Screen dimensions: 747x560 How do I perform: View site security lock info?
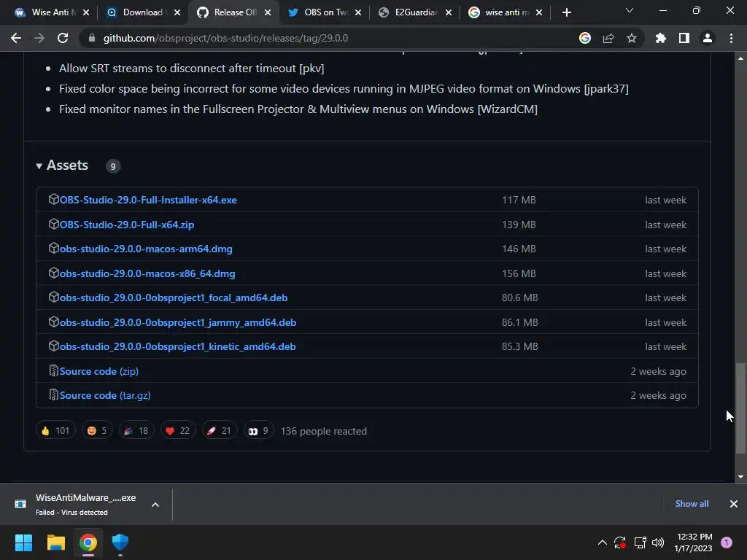click(x=92, y=38)
